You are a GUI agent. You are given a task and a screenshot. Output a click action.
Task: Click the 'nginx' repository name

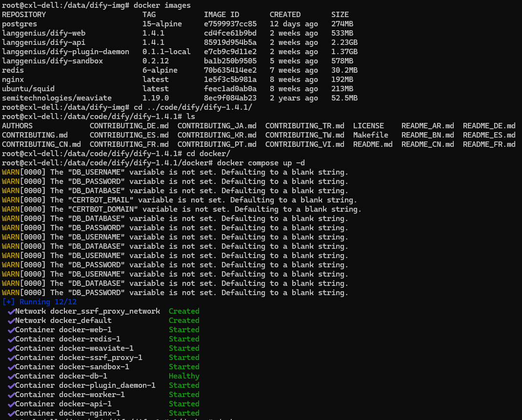pos(13,80)
